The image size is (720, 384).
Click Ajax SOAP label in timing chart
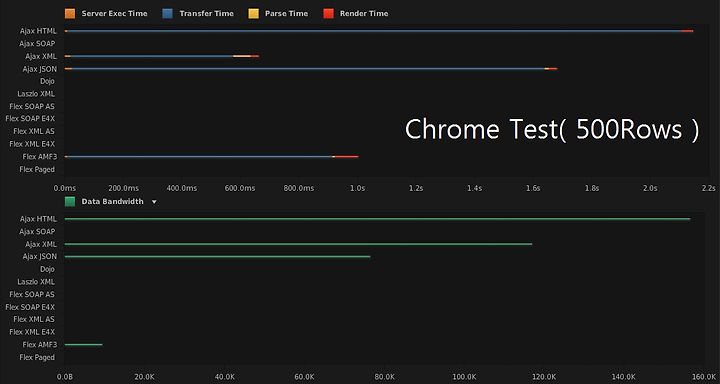coord(37,44)
